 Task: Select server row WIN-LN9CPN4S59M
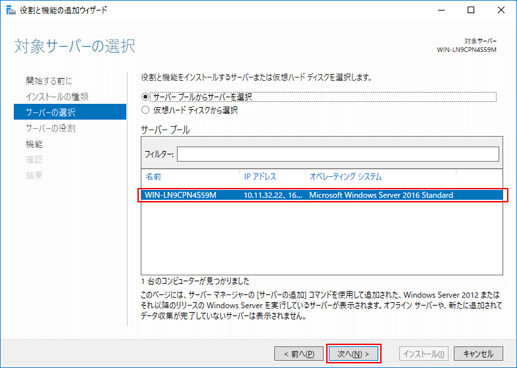tap(322, 195)
